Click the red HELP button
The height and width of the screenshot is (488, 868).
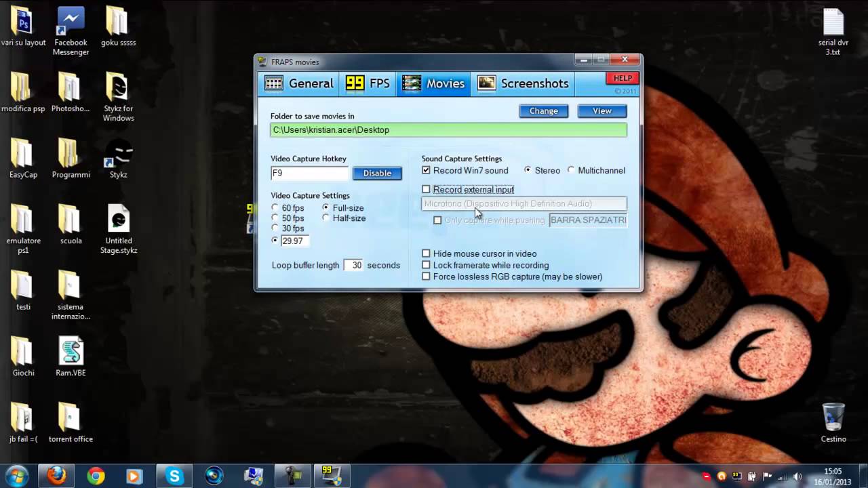tap(623, 79)
